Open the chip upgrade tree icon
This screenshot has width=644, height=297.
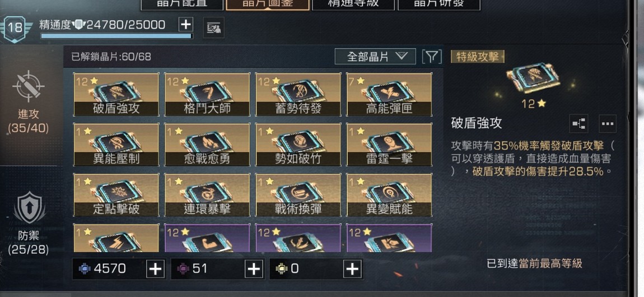579,123
